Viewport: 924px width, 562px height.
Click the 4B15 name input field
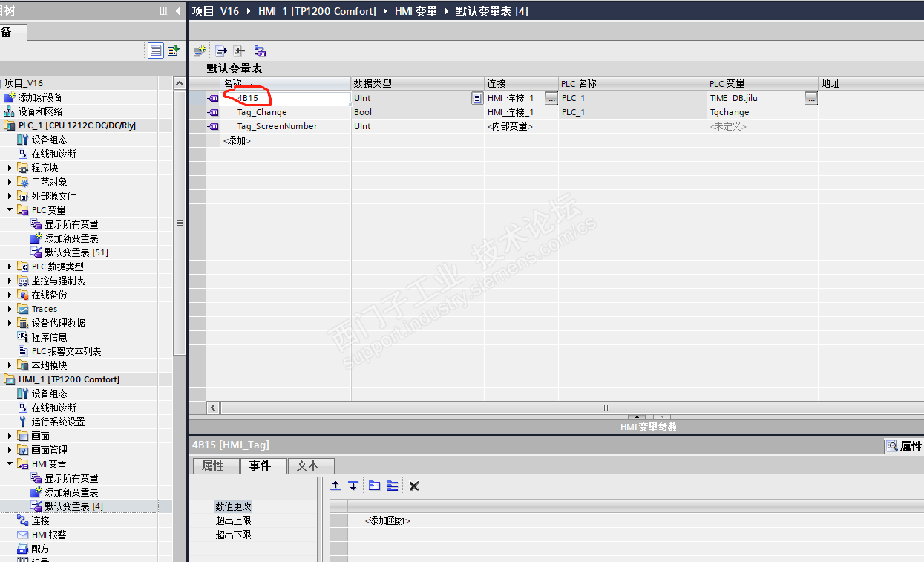(x=286, y=98)
